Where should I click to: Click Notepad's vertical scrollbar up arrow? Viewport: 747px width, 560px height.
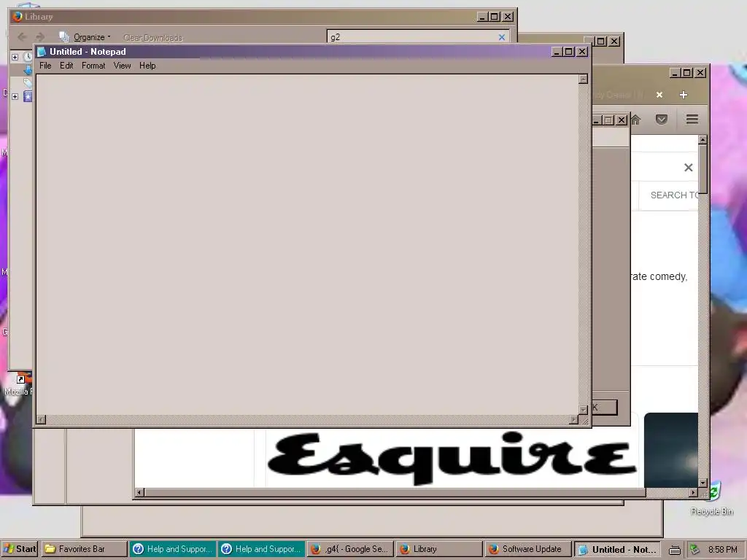[x=583, y=79]
